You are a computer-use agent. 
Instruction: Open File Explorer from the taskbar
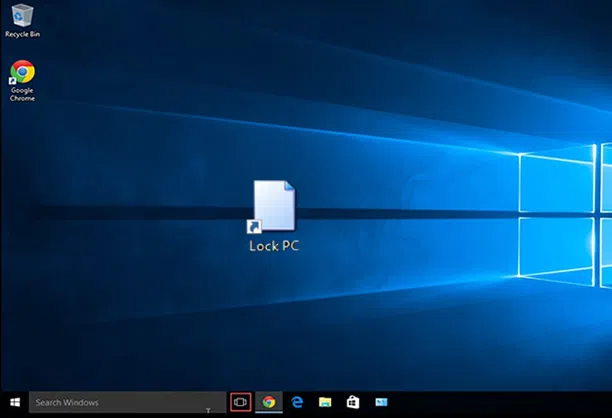click(x=325, y=402)
